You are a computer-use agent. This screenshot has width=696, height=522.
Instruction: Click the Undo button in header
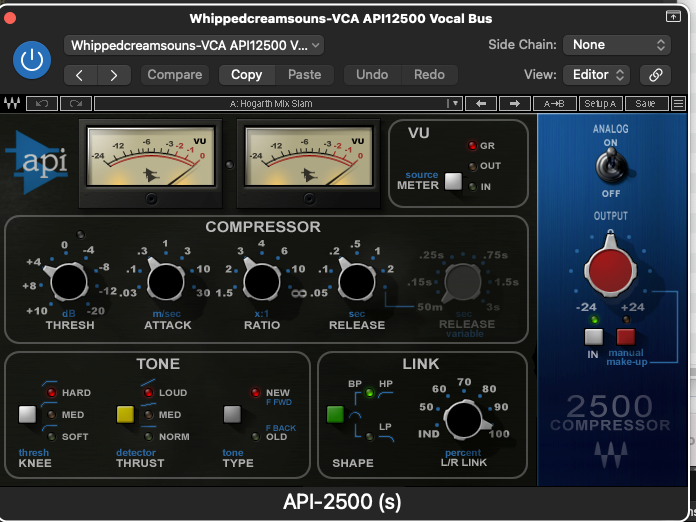pos(372,75)
